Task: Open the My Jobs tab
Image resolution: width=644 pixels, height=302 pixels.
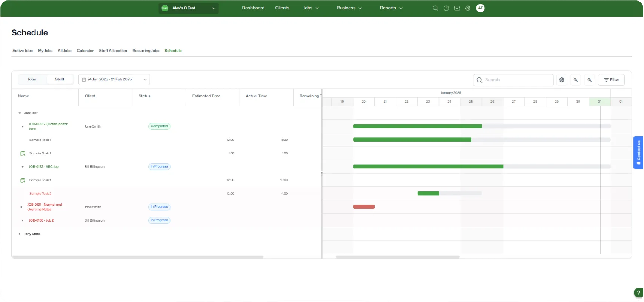Action: [45, 51]
